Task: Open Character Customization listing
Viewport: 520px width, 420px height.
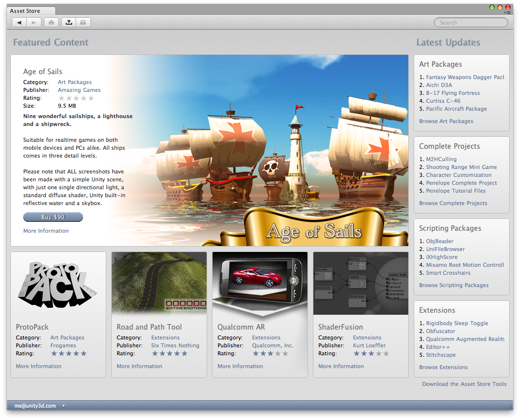Action: click(459, 175)
